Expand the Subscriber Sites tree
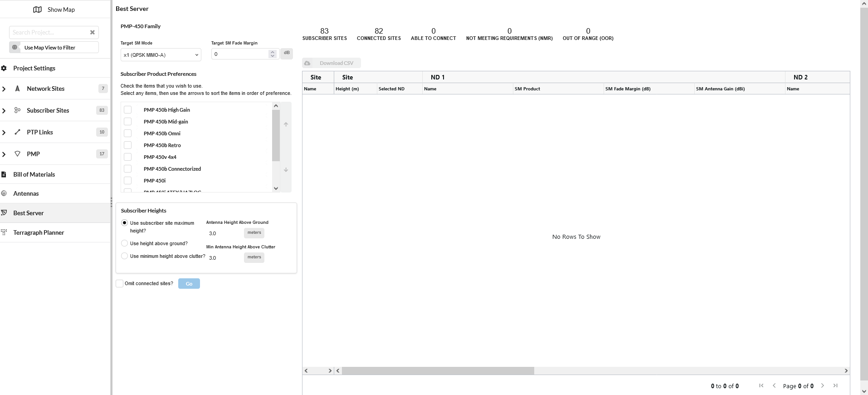The image size is (868, 395). pos(4,111)
